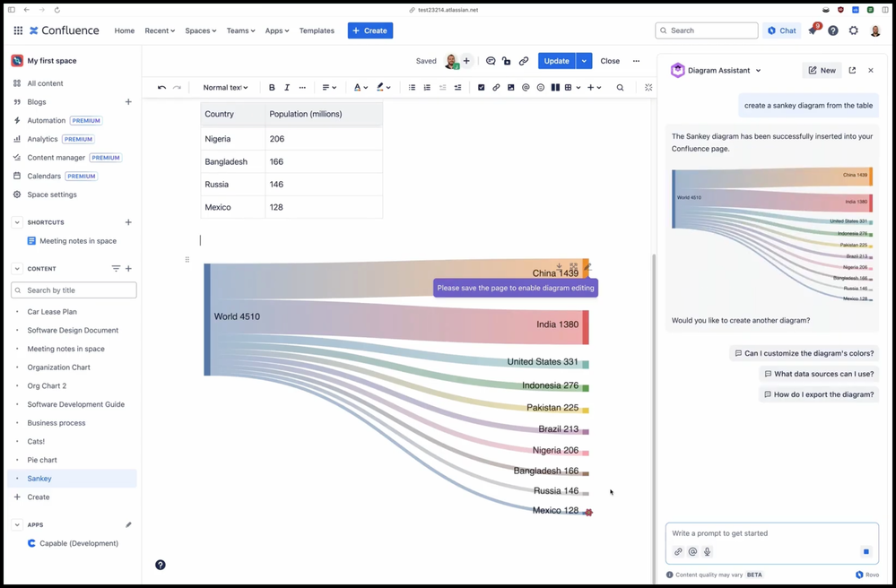The width and height of the screenshot is (896, 588).
Task: Invite a collaborator with plus icon
Action: point(466,61)
